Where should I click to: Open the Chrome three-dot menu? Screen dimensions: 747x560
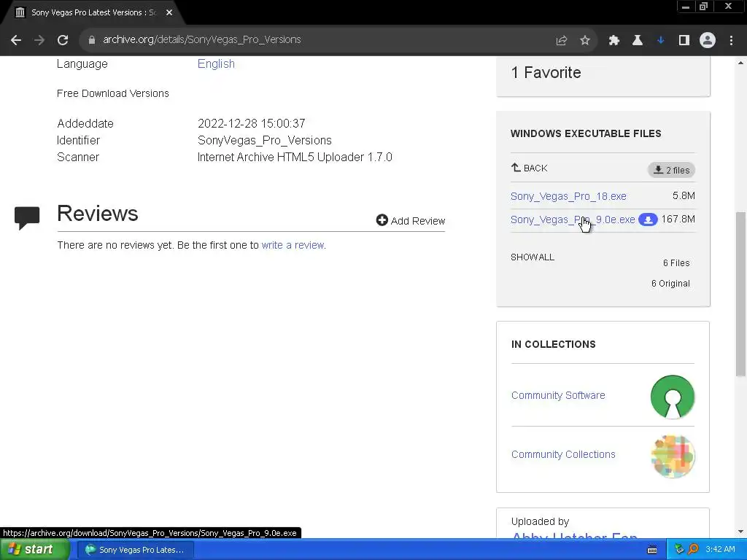[x=731, y=41]
